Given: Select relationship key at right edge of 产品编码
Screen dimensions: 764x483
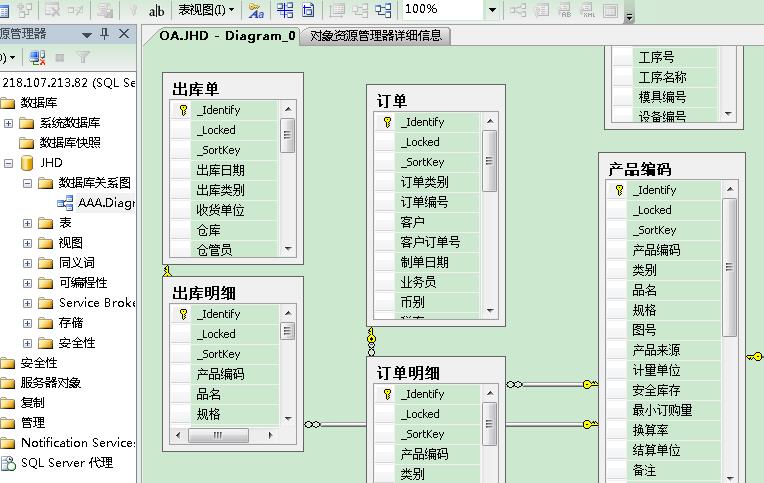Looking at the screenshot, I should pos(755,357).
